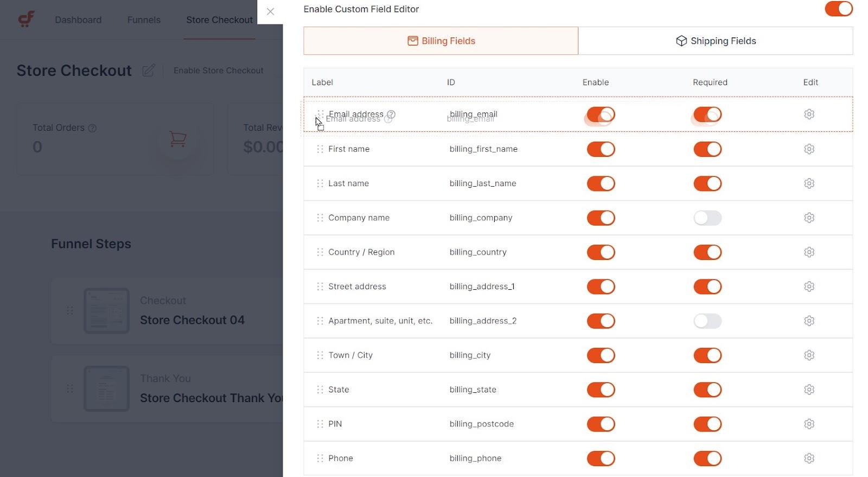Click Total Orders help icon
This screenshot has height=477, width=868.
[x=92, y=128]
